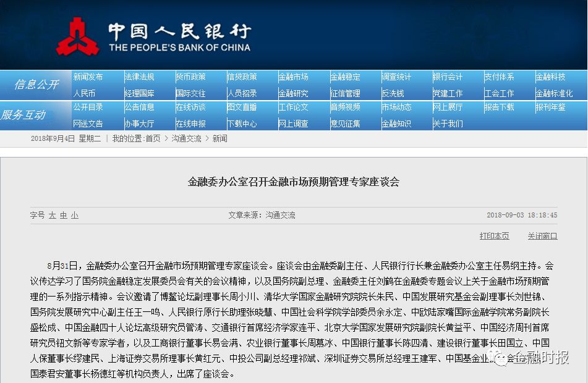Click the 关闭窗口 link

[x=542, y=237]
